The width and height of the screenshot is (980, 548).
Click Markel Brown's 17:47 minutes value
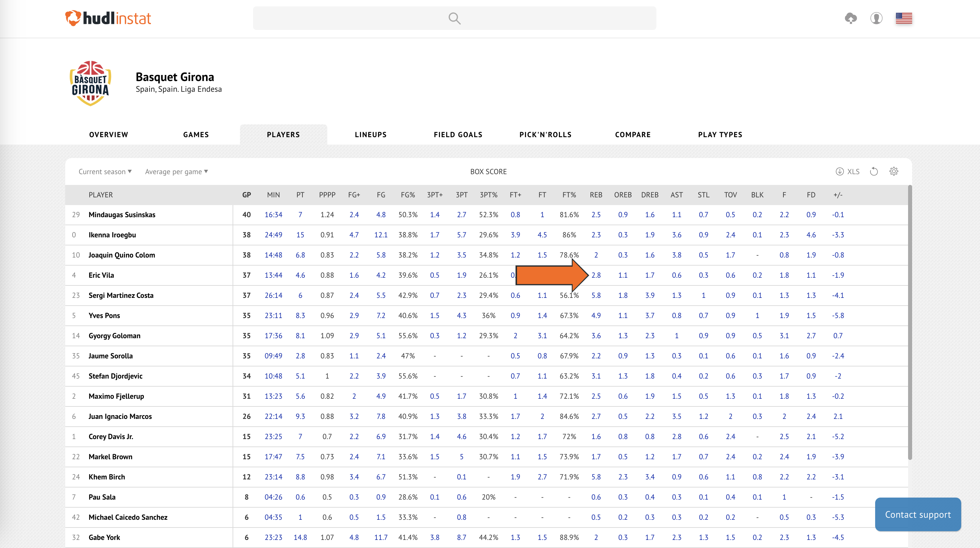pos(273,457)
